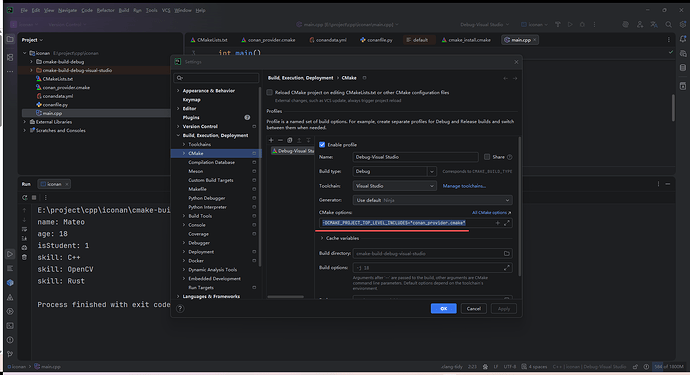
Task: Run iconan with the toolbar play button
Action: (570, 25)
